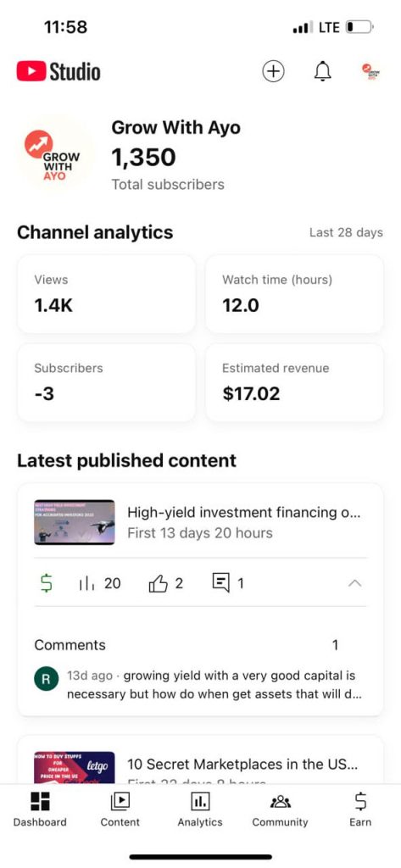Open the Watch time hours card

click(x=294, y=294)
